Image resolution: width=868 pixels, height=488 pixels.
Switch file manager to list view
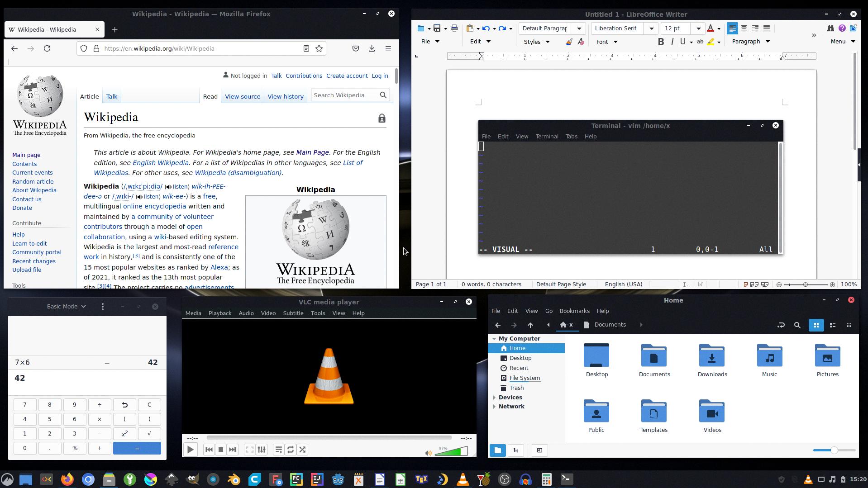[832, 325]
